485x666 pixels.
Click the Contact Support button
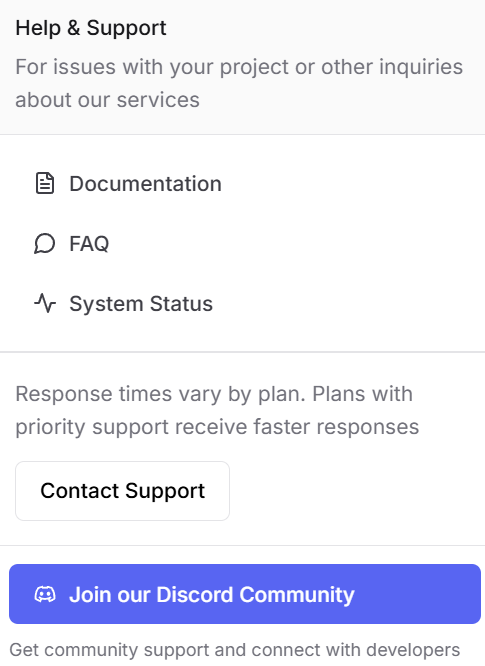(122, 491)
